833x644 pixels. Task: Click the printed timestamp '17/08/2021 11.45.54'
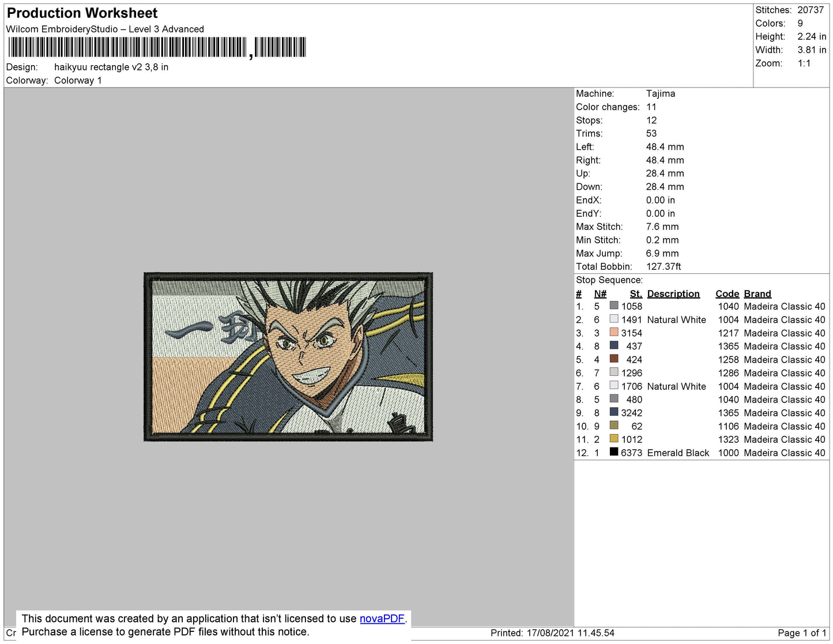tap(571, 632)
